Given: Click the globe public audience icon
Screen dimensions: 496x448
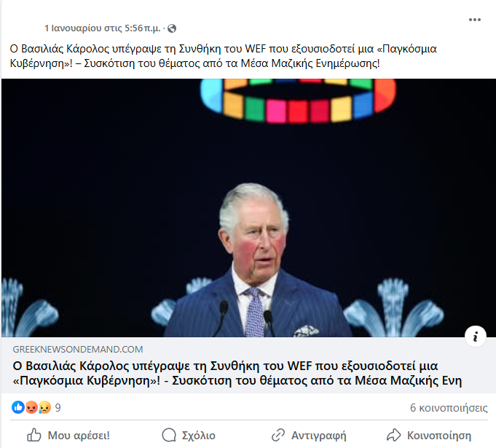Looking at the screenshot, I should 172,28.
